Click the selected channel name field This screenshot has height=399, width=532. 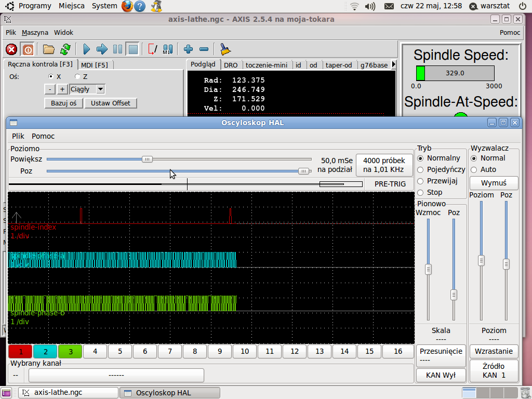[x=116, y=375]
